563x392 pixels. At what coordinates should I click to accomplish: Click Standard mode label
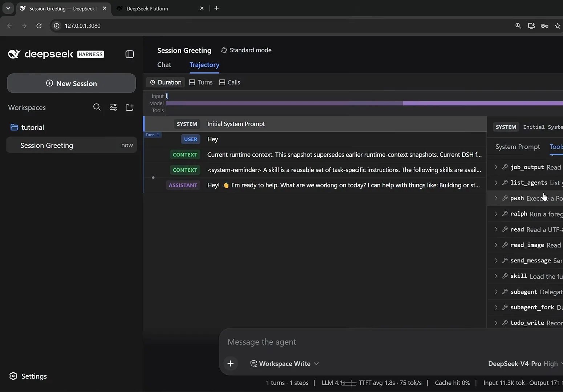[251, 50]
